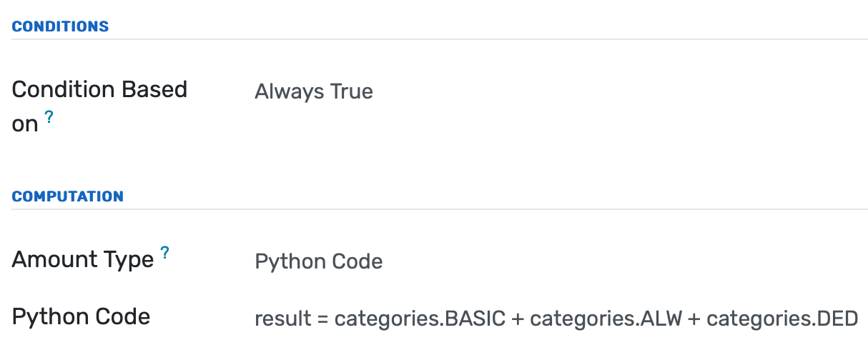Click separator line under CONDITIONS heading

click(439, 39)
